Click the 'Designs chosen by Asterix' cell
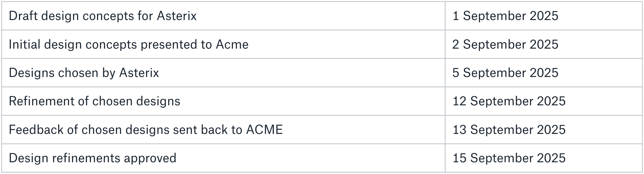644x174 pixels. pos(223,73)
